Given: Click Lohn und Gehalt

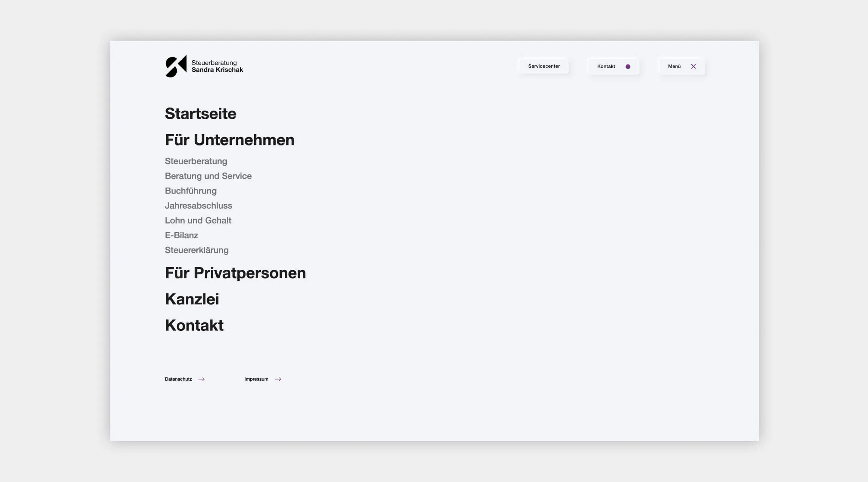Looking at the screenshot, I should coord(198,221).
